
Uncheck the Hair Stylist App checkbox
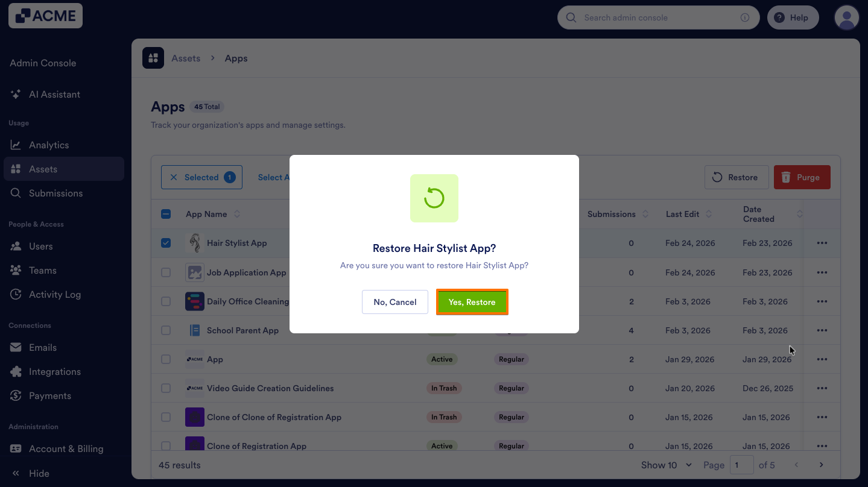coord(166,243)
